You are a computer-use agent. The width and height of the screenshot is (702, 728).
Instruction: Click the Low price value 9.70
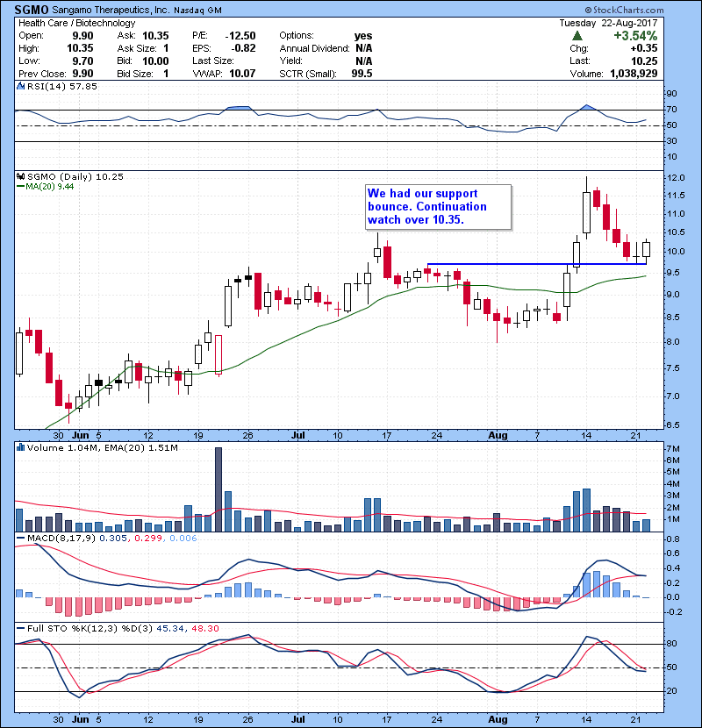[82, 61]
